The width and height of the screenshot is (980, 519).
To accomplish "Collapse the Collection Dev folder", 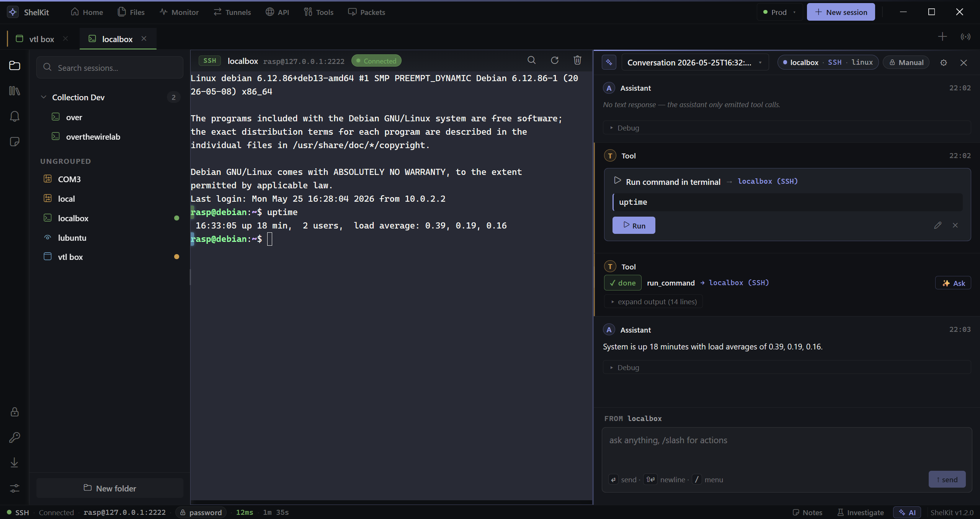I will click(44, 97).
